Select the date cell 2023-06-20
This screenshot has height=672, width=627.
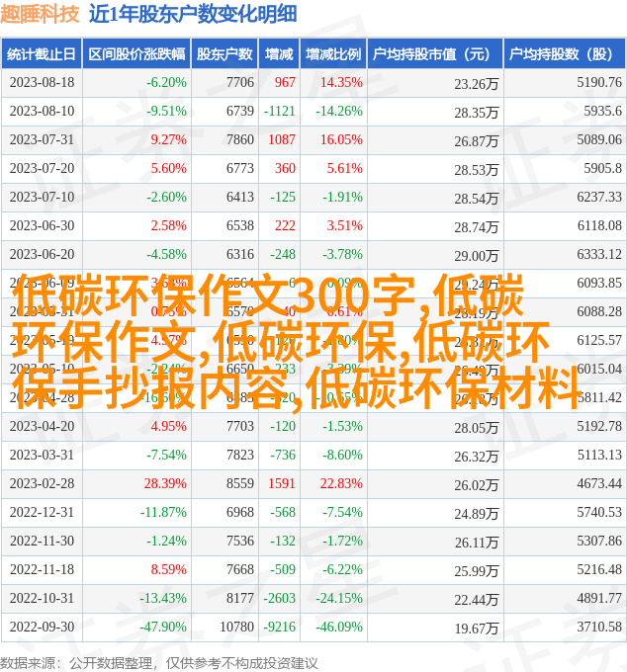tap(42, 255)
